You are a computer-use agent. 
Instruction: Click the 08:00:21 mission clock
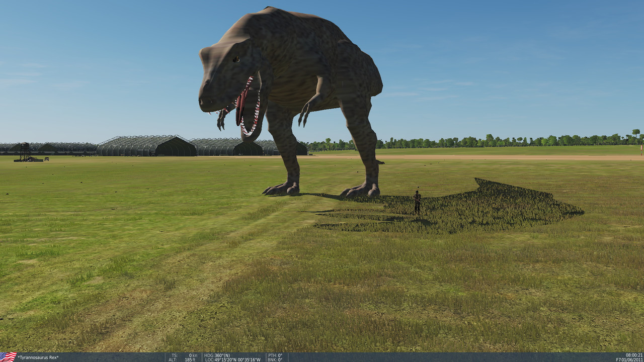click(x=634, y=355)
